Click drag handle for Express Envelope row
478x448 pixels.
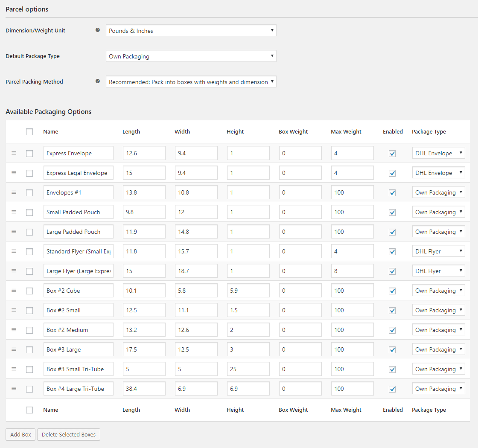(14, 153)
